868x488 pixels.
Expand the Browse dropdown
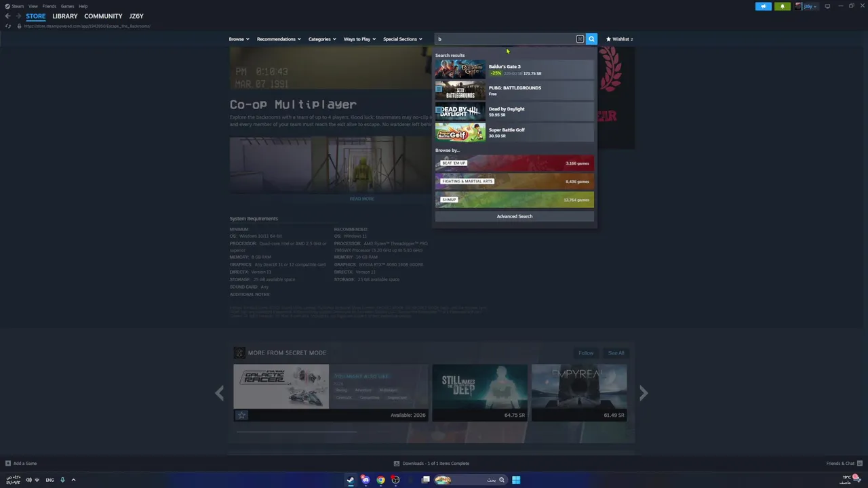coord(239,39)
